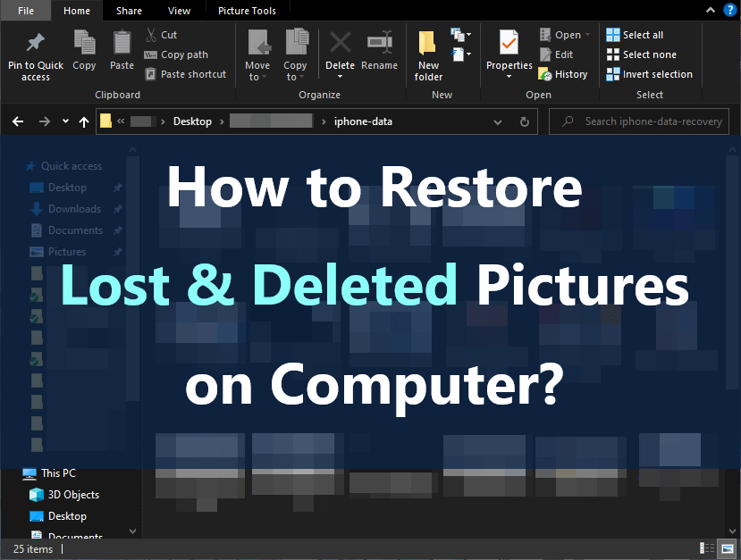Image resolution: width=741 pixels, height=560 pixels.
Task: Click the Copy path button
Action: [x=176, y=54]
